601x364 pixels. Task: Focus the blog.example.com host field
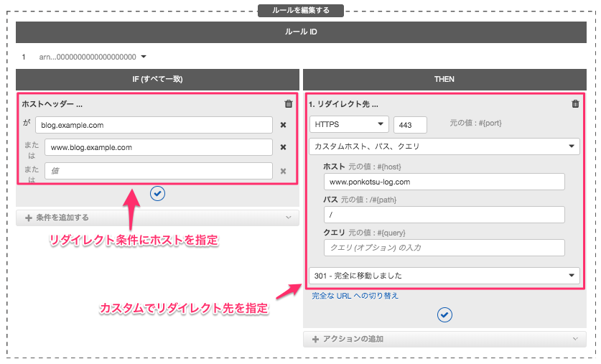[154, 125]
